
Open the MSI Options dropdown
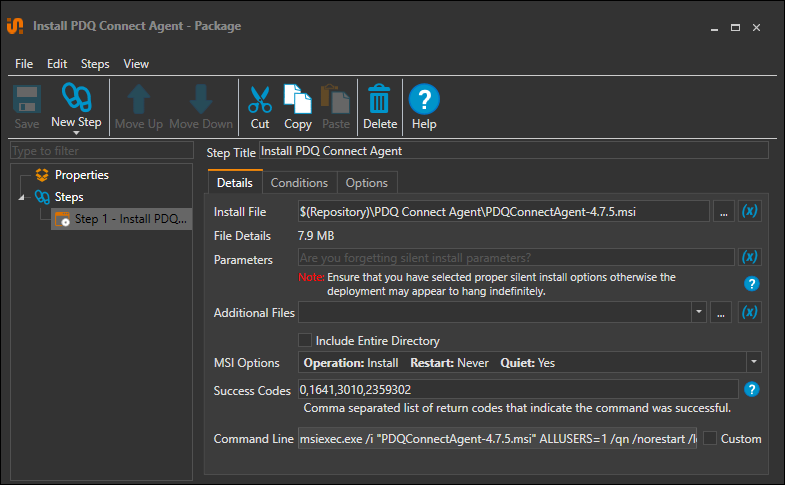753,362
